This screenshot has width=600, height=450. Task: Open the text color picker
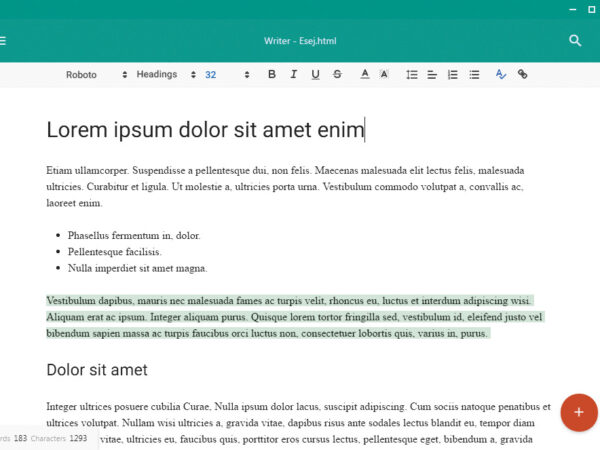tap(364, 75)
